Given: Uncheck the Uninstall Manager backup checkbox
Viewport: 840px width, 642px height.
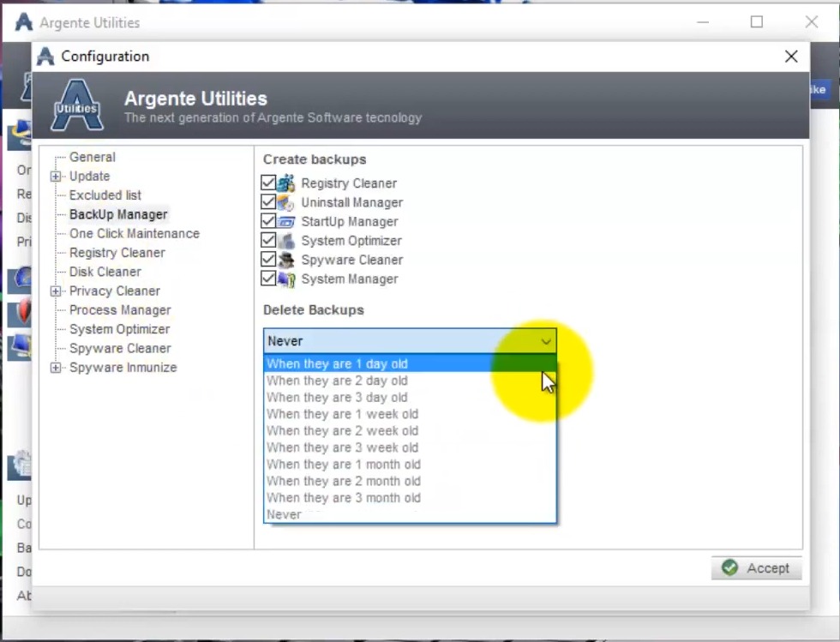Looking at the screenshot, I should click(268, 202).
